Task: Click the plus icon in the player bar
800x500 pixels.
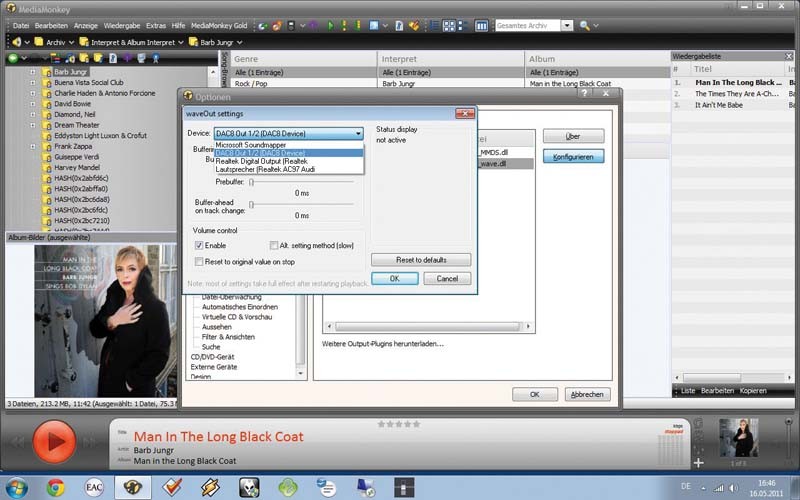Action: [x=698, y=463]
